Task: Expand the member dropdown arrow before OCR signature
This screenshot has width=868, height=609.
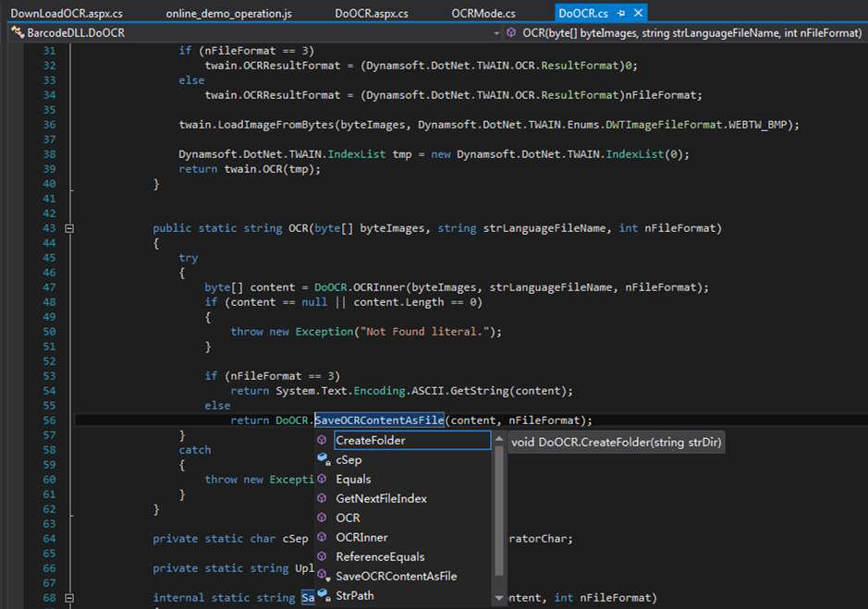Action: [495, 32]
